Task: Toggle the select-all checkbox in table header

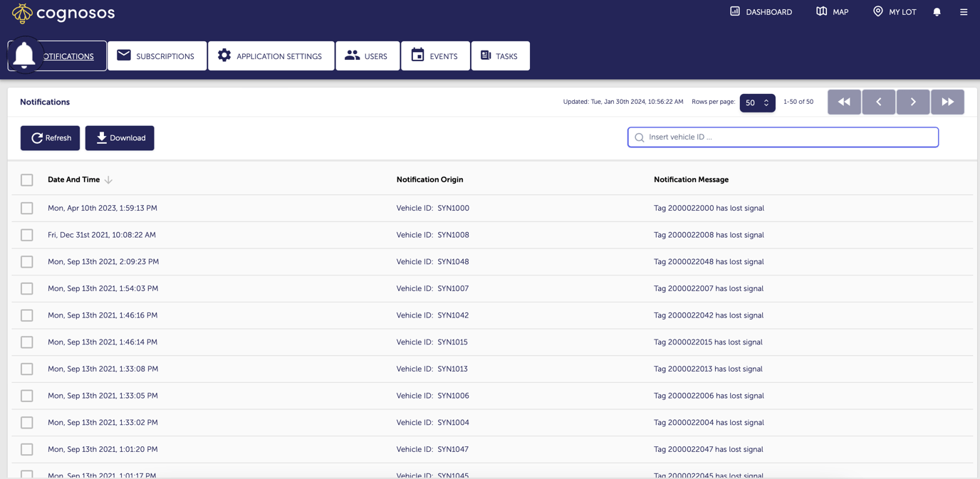Action: [26, 179]
